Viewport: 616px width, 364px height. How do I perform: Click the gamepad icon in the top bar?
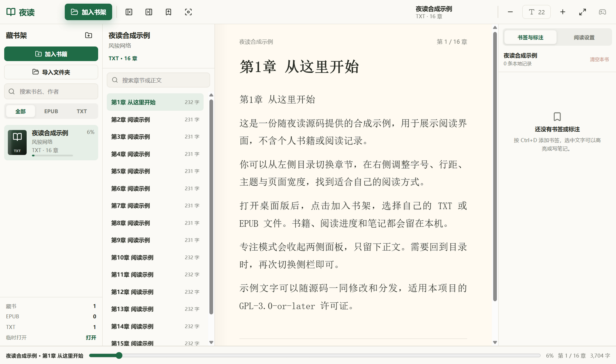[x=603, y=12]
